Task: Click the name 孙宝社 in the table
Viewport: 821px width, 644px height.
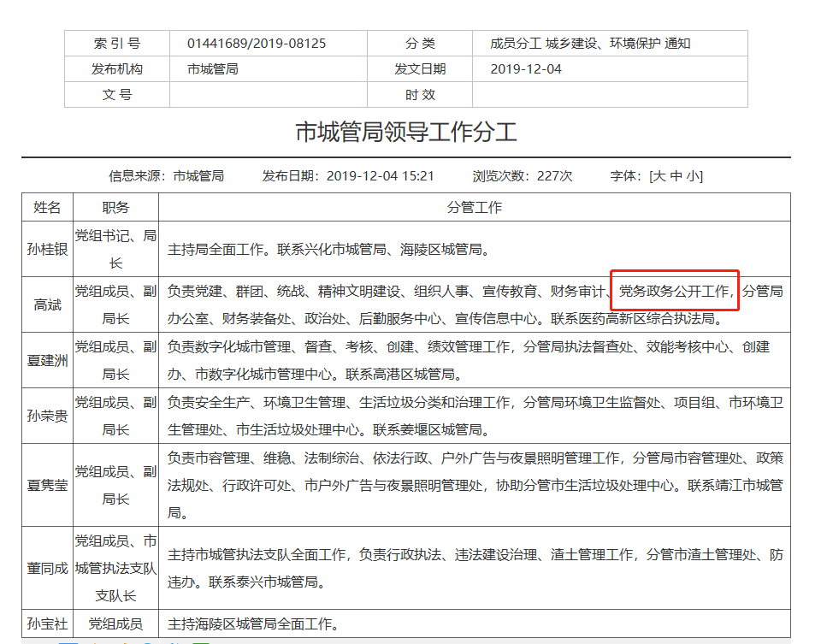Action: pyautogui.click(x=48, y=623)
